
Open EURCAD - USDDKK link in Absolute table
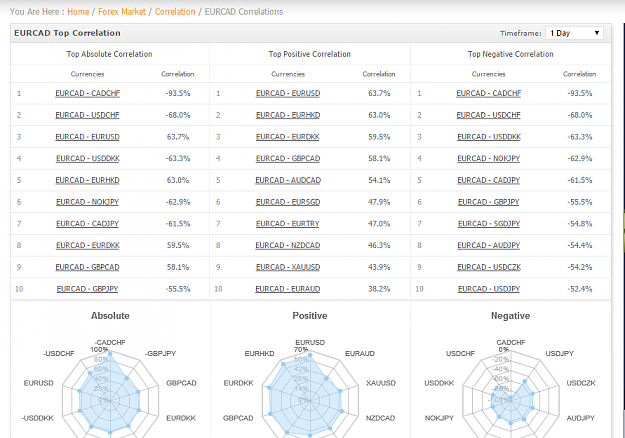coord(88,159)
